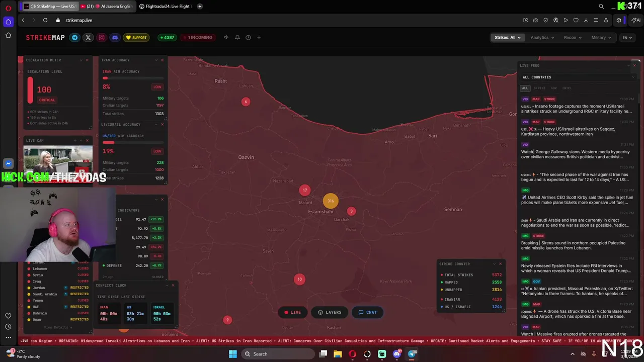Click the Windows taskbar Search box
Screen dimensions: 644x362
pos(277,354)
